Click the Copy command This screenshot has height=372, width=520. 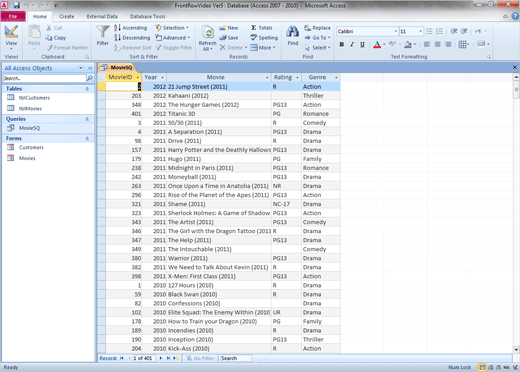tap(56, 38)
